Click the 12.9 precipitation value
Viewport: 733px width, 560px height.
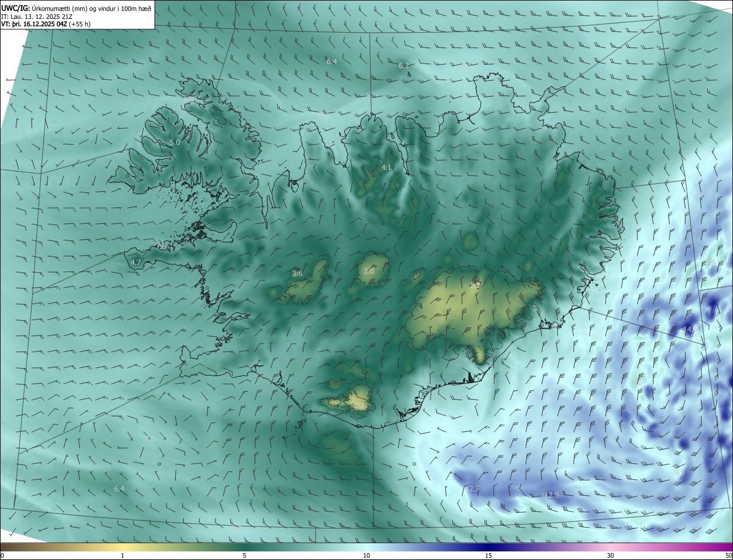(x=551, y=495)
